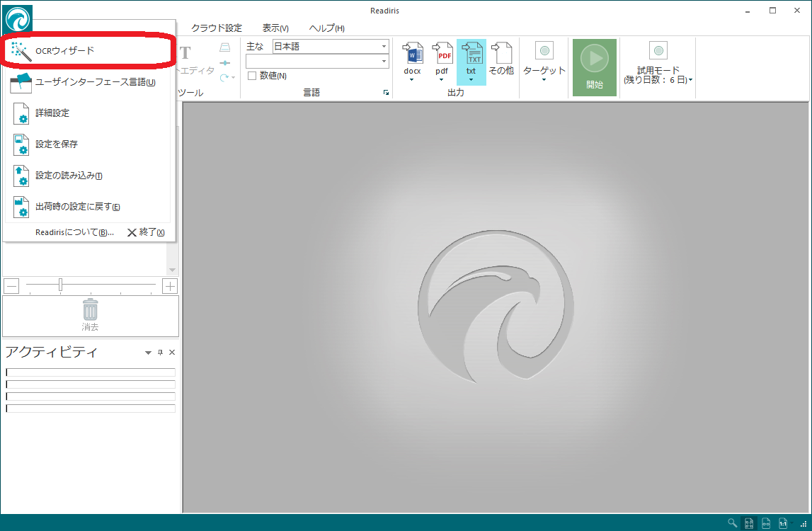Click the first activity progress bar

tap(91, 372)
